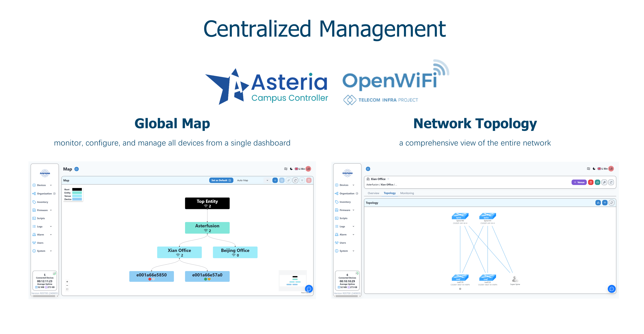Image resolution: width=644 pixels, height=334 pixels.
Task: Click the black Top Entity node
Action: 207,203
